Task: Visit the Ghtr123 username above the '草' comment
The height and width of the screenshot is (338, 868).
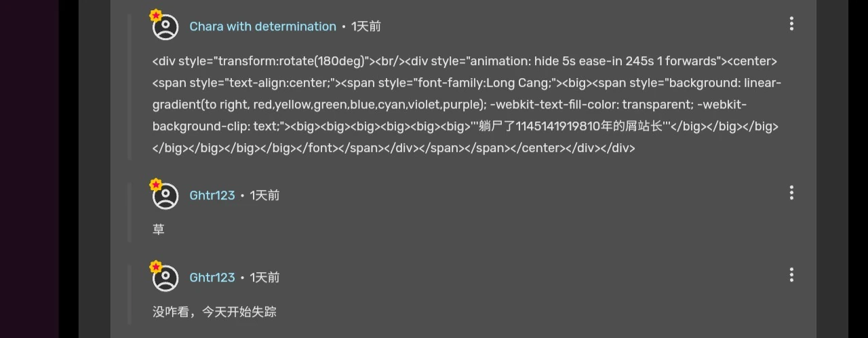Action: [x=212, y=195]
